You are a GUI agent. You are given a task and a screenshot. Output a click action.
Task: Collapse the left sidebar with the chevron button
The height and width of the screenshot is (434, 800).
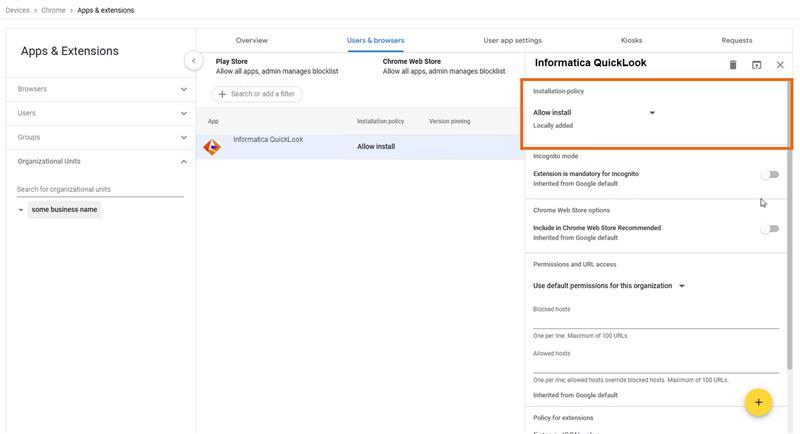click(194, 61)
